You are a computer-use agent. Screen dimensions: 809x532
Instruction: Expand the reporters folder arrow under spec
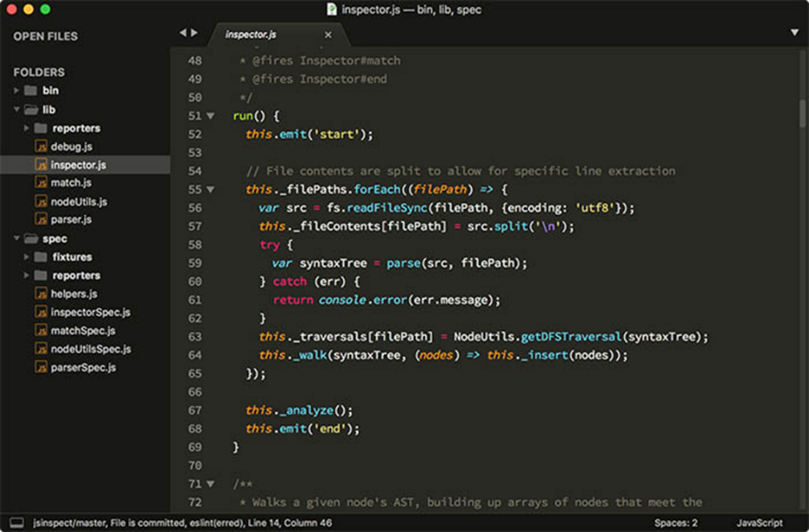[x=26, y=275]
